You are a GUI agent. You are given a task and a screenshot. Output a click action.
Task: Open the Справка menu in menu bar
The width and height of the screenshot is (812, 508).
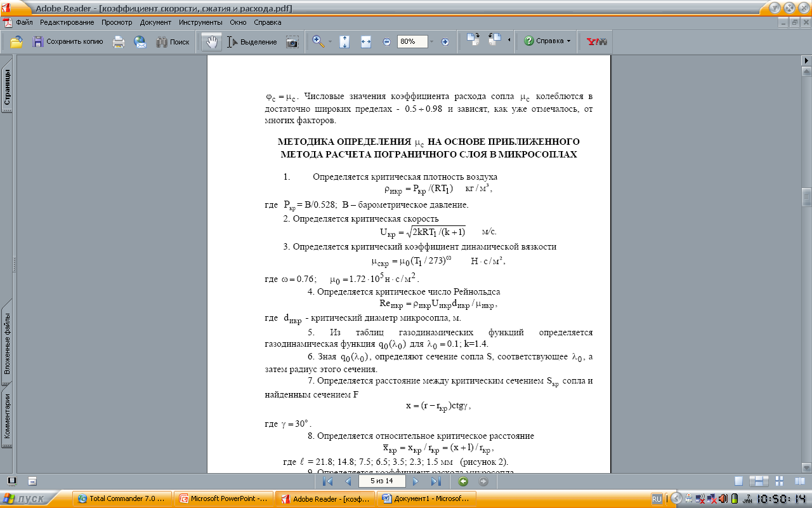(x=267, y=22)
